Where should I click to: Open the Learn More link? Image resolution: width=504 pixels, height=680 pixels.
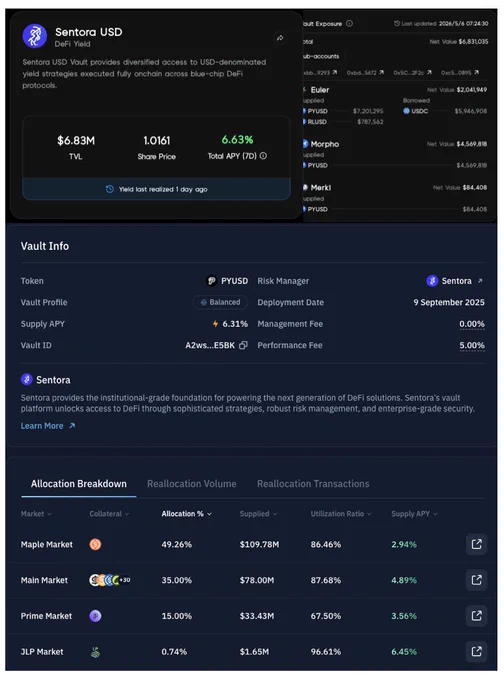click(48, 426)
